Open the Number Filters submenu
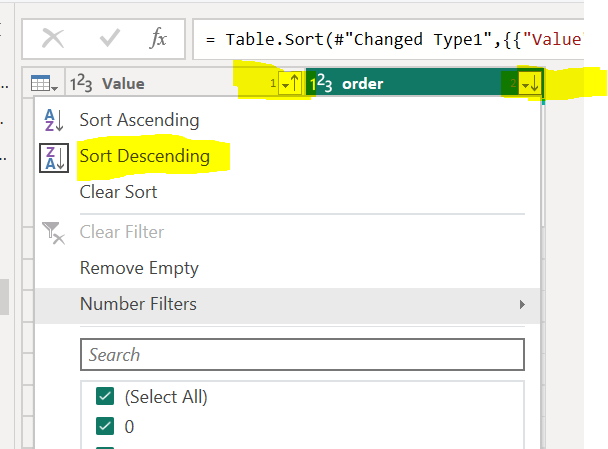608x449 pixels. tap(287, 305)
